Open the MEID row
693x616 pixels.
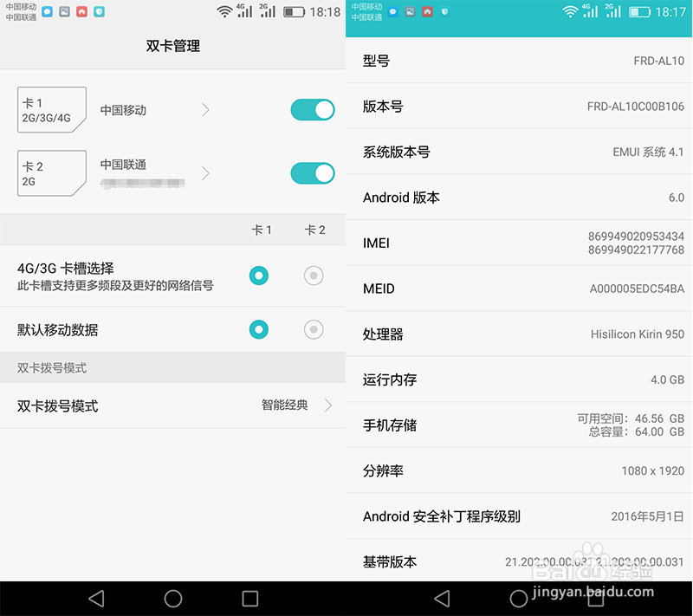(x=519, y=289)
